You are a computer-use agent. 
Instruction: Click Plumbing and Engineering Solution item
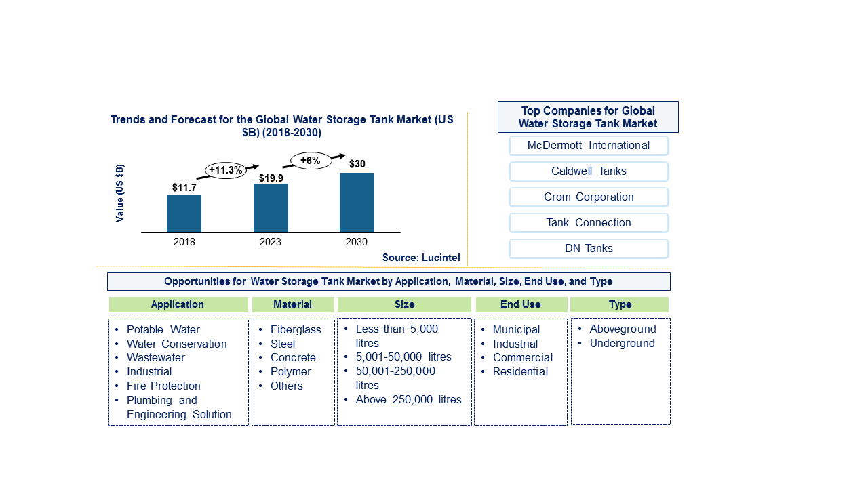point(179,407)
